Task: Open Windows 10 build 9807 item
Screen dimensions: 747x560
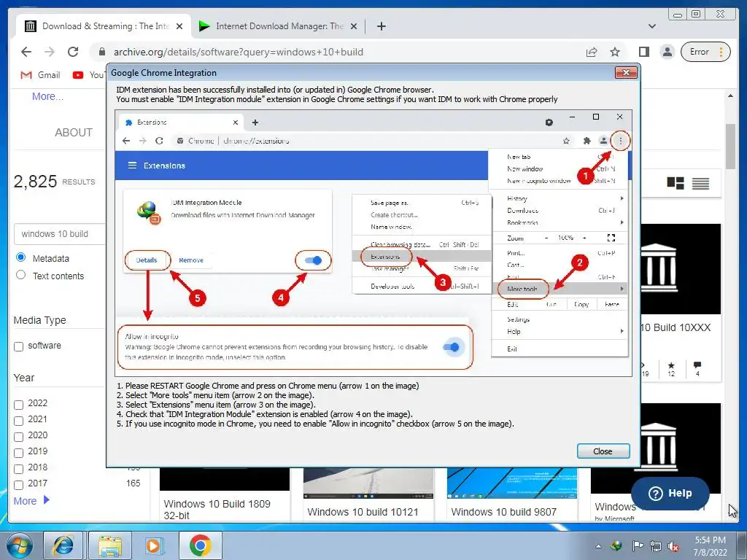Action: coord(503,512)
